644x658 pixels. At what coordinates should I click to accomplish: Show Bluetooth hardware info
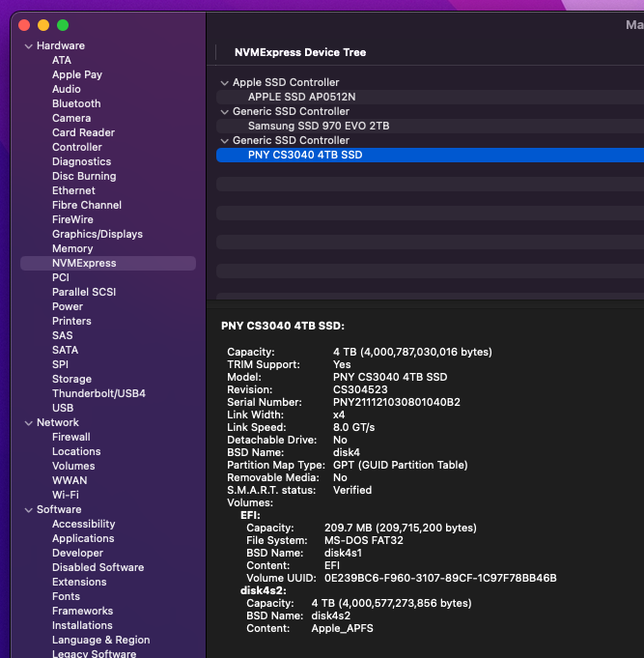point(76,103)
